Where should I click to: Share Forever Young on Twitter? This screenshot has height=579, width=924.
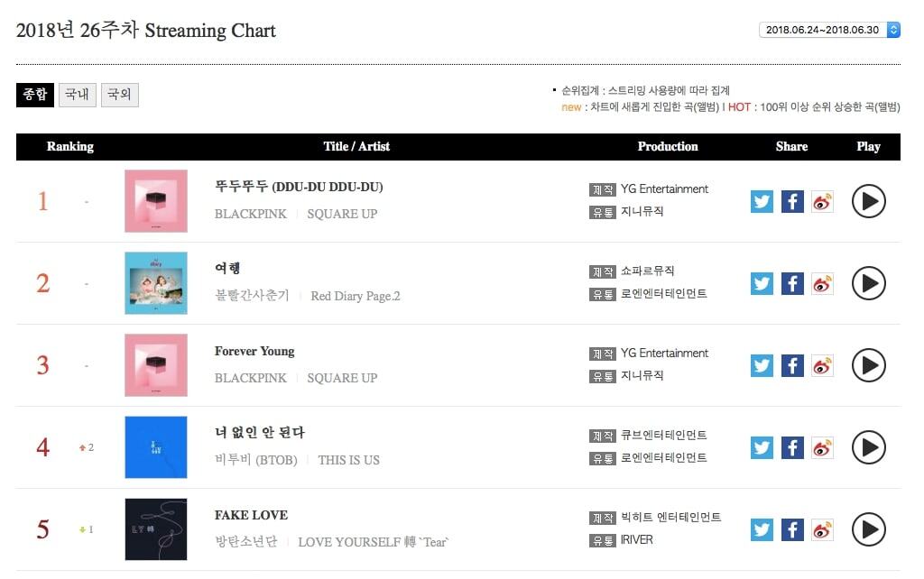coord(762,365)
